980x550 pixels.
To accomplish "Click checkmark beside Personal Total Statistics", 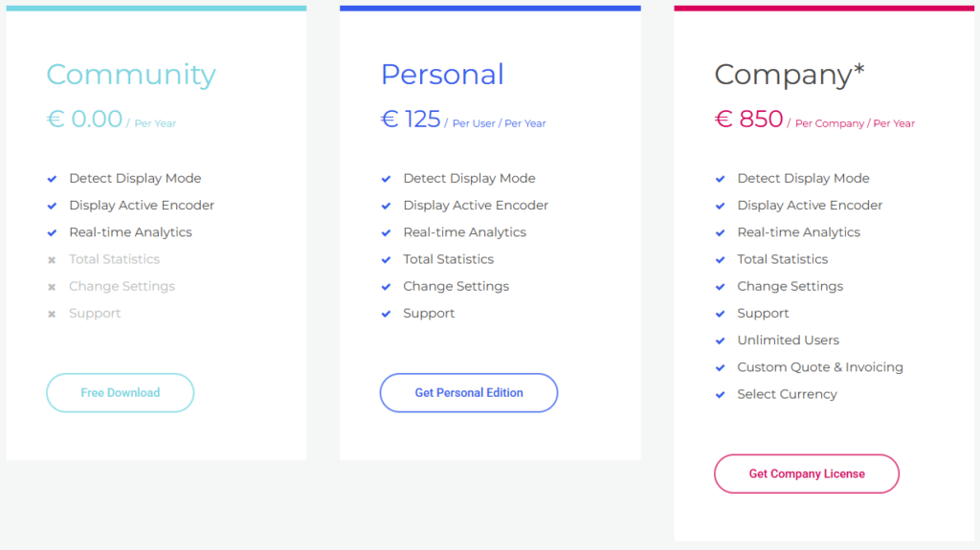I will pyautogui.click(x=386, y=260).
